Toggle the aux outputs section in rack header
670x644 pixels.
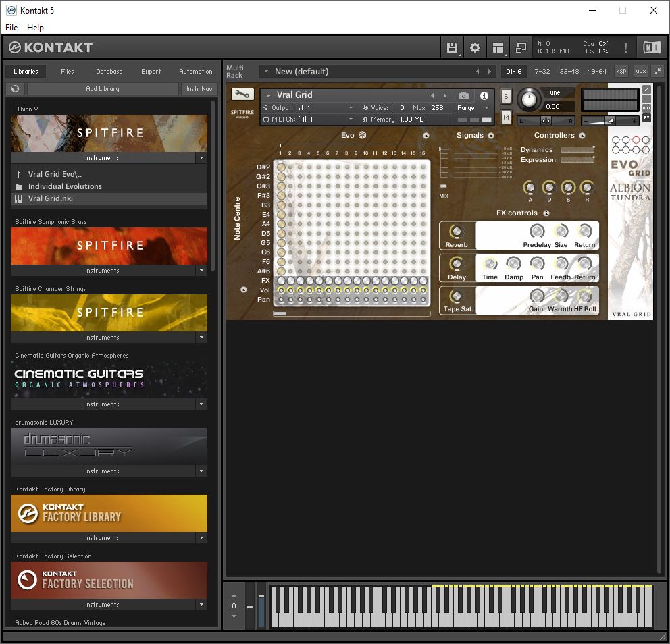click(x=640, y=72)
